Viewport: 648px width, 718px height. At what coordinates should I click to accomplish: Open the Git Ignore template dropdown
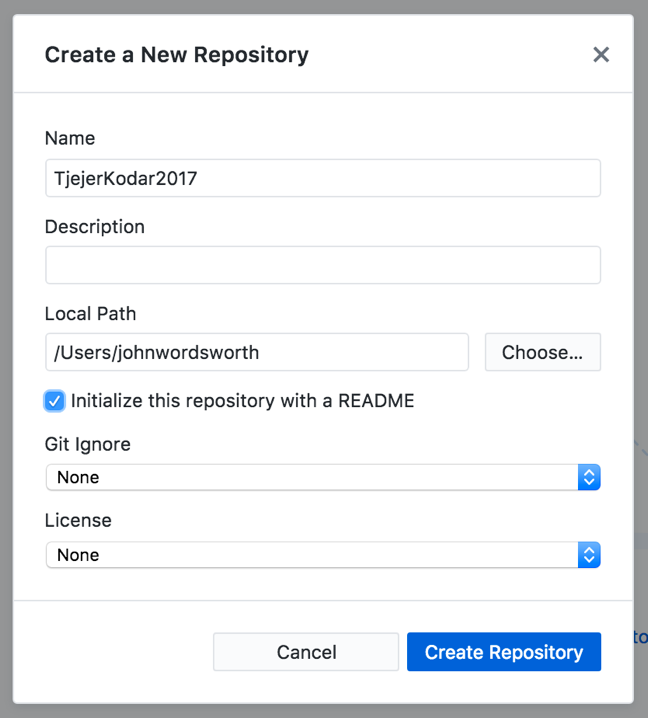312,477
